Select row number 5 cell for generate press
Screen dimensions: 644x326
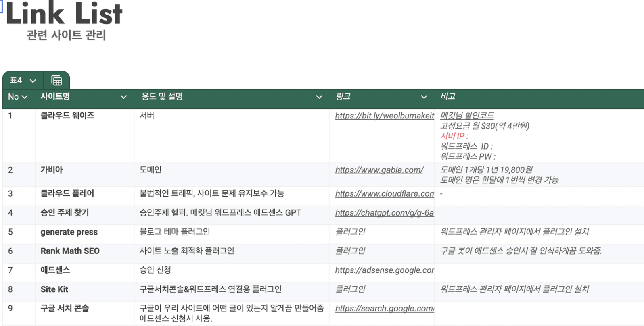coord(19,234)
